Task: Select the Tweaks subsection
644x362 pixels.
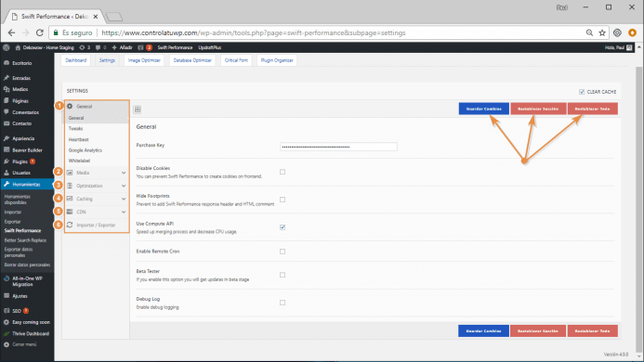Action: [75, 128]
